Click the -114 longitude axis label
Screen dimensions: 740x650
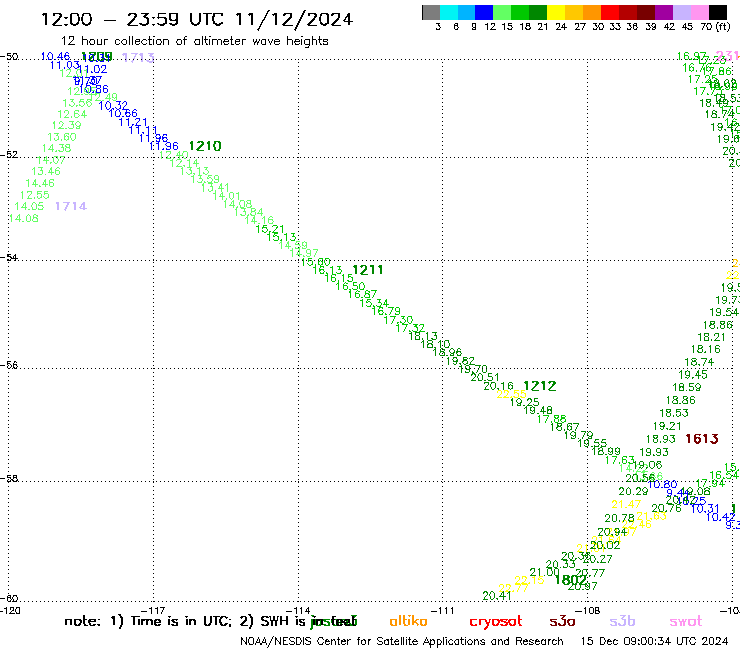[298, 610]
